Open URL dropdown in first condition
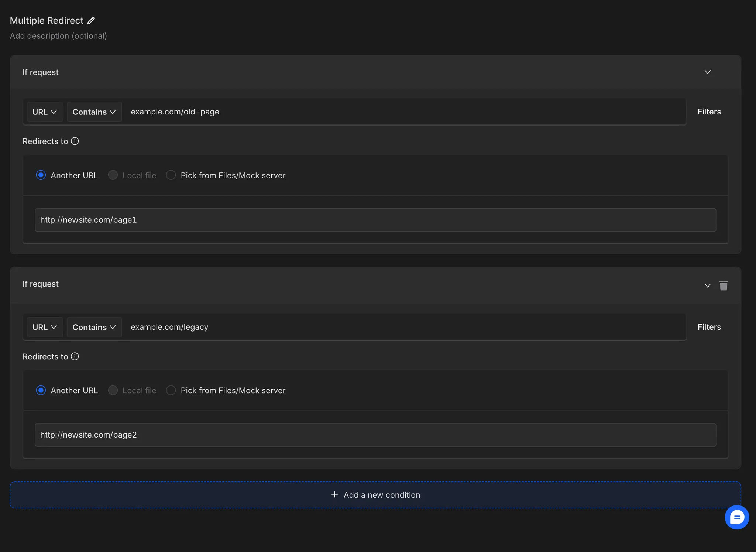756x552 pixels. [45, 112]
